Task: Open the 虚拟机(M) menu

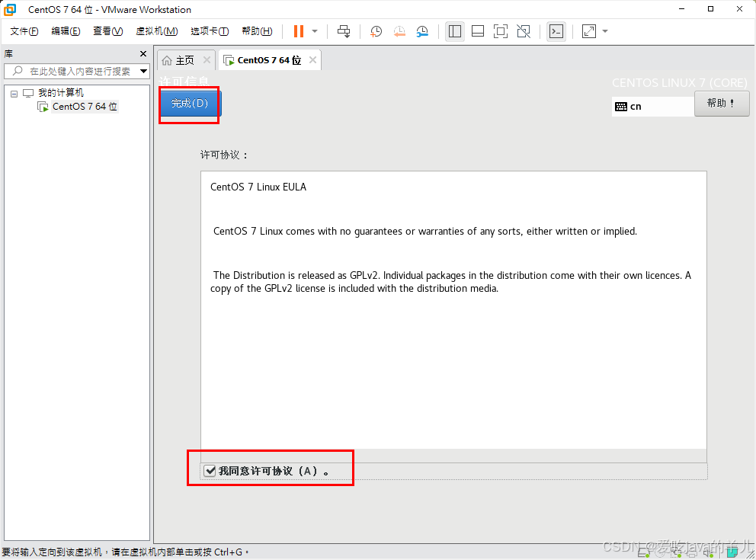Action: coord(157,31)
